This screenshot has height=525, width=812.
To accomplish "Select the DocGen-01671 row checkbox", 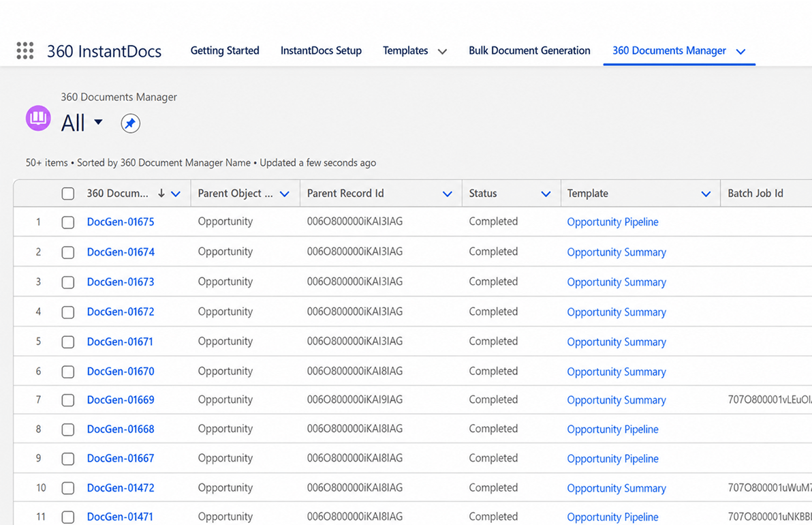I will [68, 342].
